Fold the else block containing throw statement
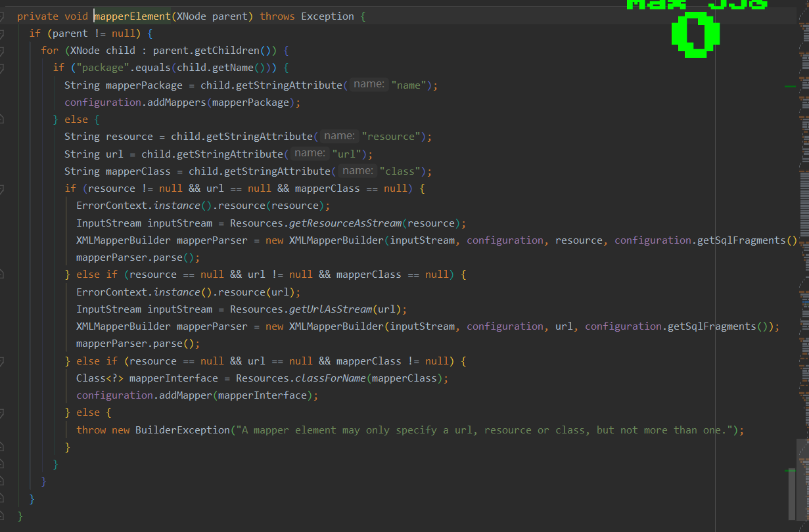Image resolution: width=809 pixels, height=532 pixels. point(1,412)
